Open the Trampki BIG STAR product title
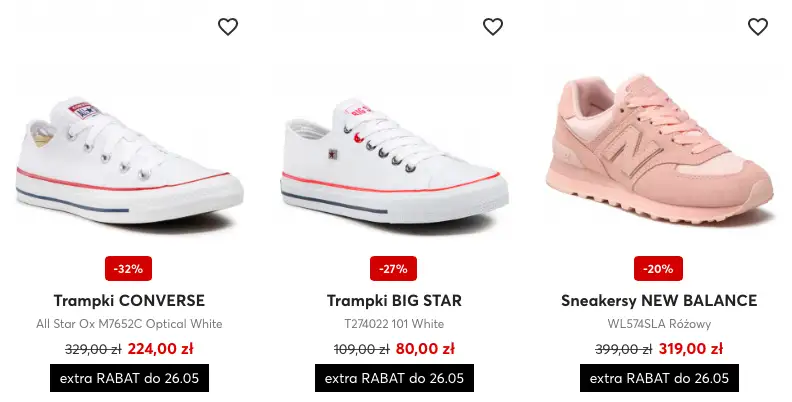Image resolution: width=792 pixels, height=402 pixels. 394,300
